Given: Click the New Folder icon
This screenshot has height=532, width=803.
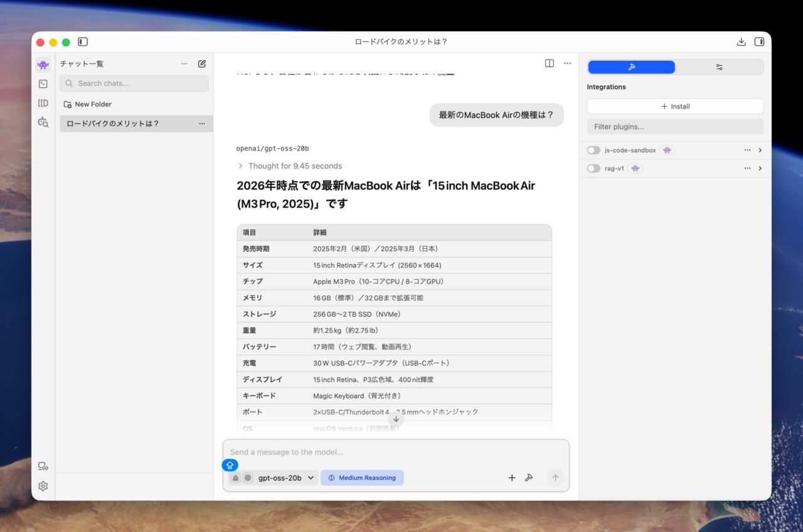Looking at the screenshot, I should tap(67, 104).
